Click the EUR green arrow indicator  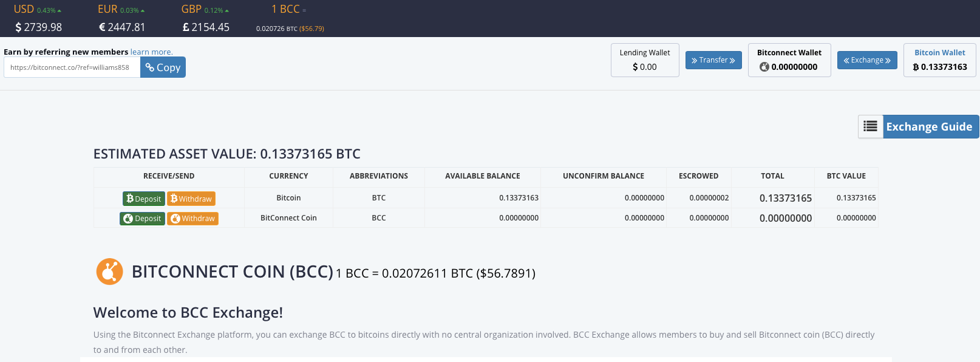[143, 11]
